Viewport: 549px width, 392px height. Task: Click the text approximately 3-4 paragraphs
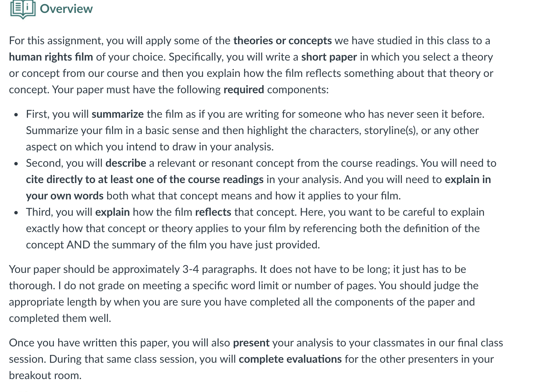(184, 269)
